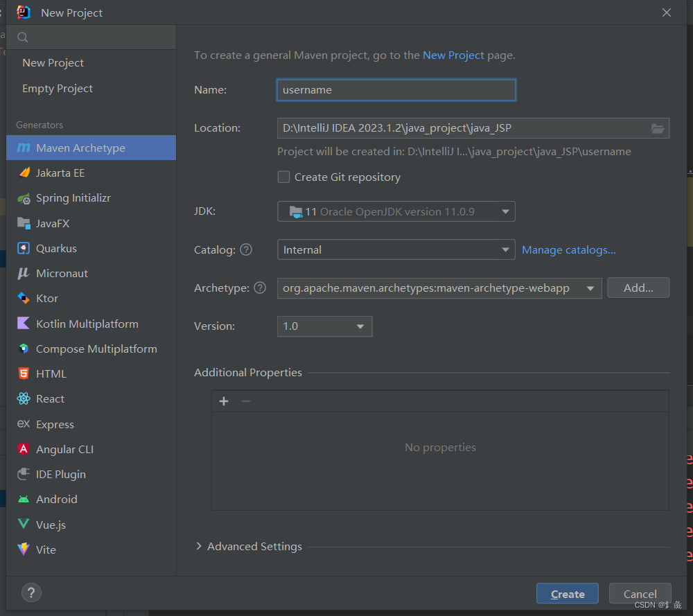
Task: Click the Create button
Action: coord(568,594)
